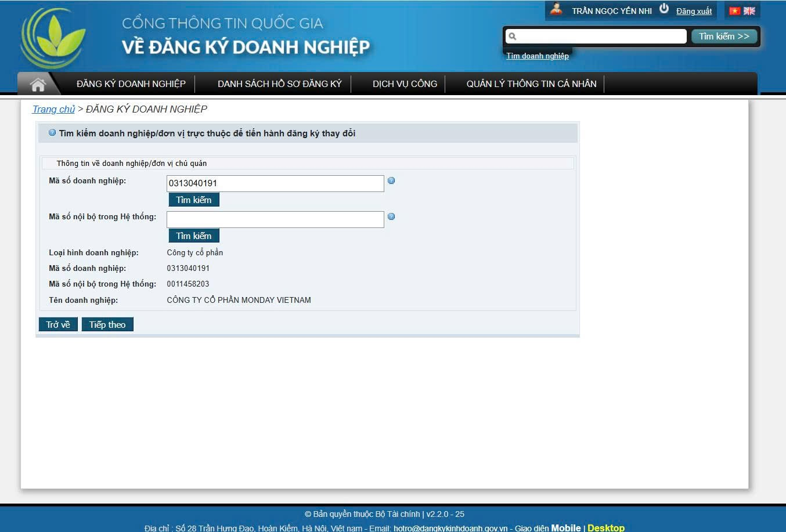Click the power icon beside Đăng xuất

coord(664,9)
